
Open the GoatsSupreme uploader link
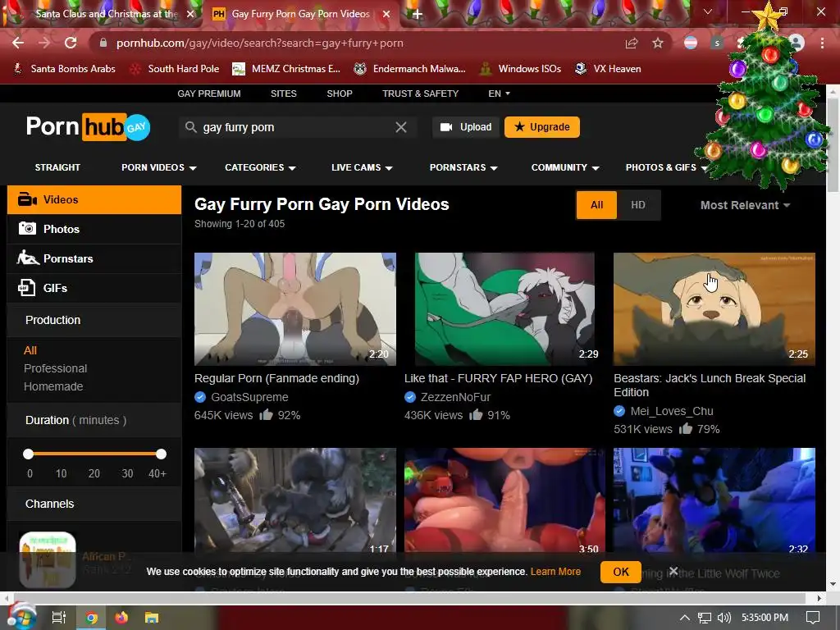pos(249,397)
